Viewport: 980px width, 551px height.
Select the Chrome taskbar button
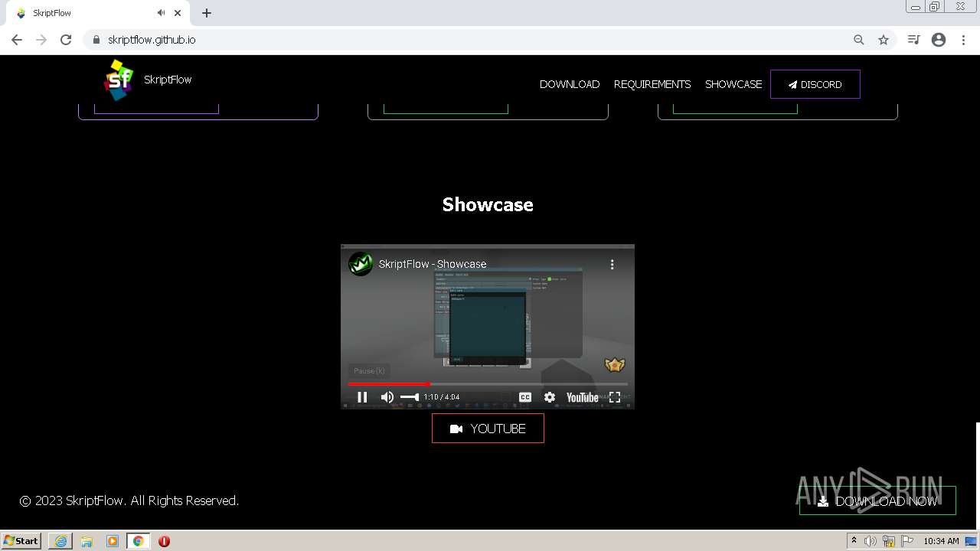pos(138,541)
